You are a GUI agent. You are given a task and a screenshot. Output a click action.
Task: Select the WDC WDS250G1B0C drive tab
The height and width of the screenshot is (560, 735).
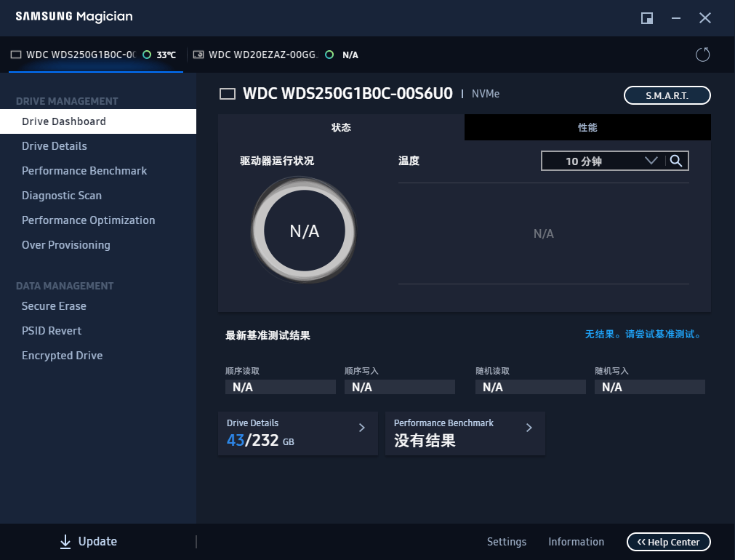pos(80,55)
